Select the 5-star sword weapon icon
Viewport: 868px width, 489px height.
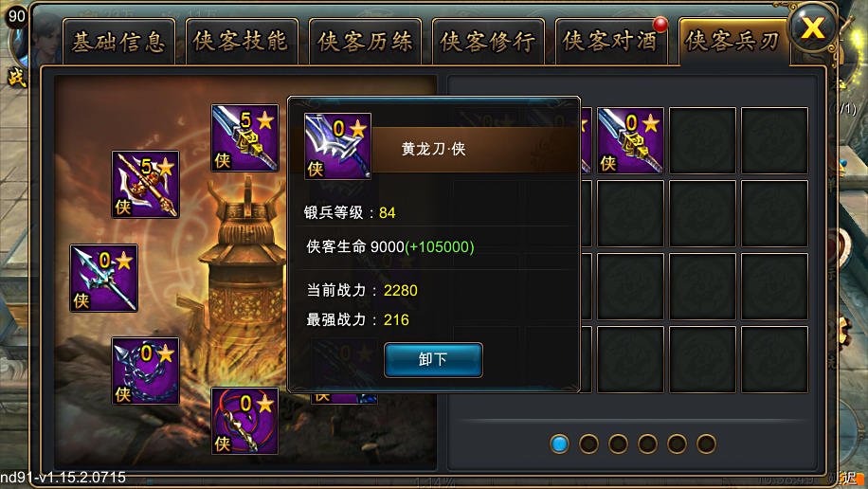[x=244, y=138]
